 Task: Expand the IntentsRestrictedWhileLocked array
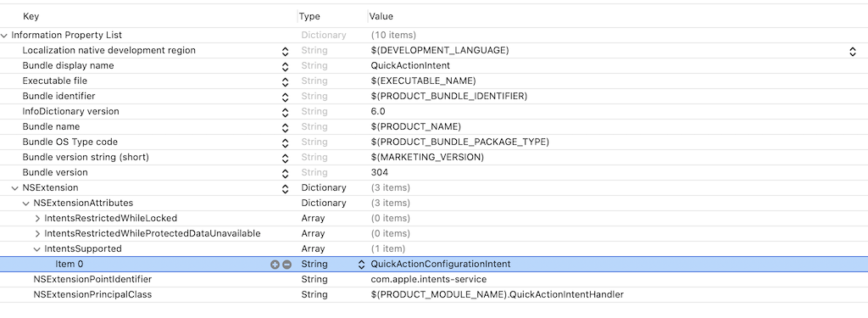[x=37, y=219]
